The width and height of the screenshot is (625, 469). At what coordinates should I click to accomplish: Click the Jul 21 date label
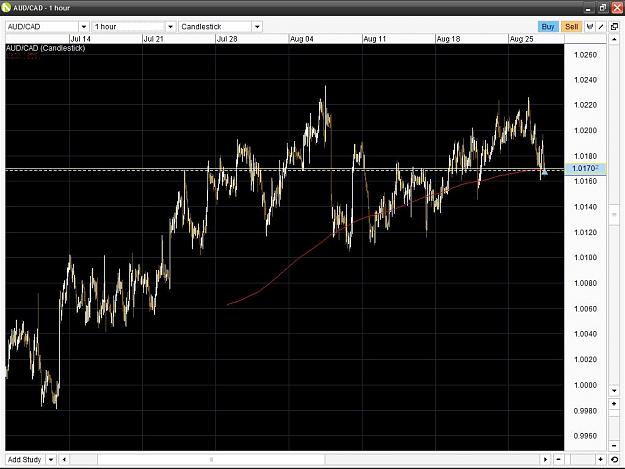point(154,39)
